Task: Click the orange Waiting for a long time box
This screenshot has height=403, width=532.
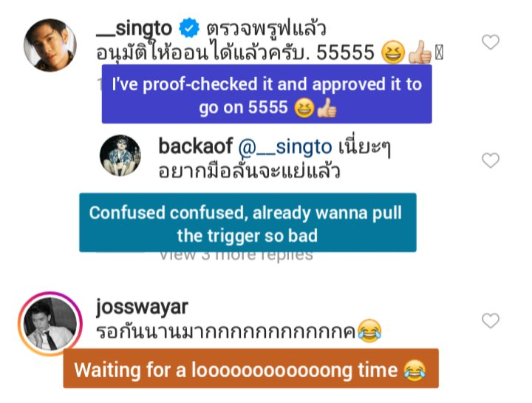Action: (x=250, y=368)
